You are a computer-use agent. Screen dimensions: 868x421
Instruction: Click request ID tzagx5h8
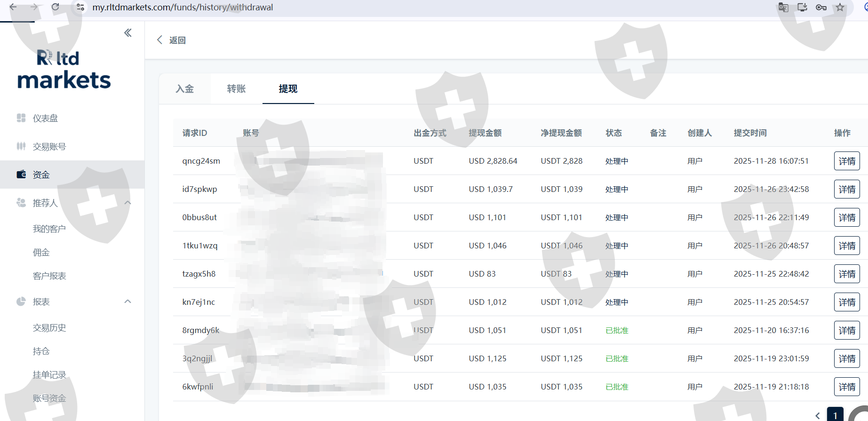coord(199,274)
